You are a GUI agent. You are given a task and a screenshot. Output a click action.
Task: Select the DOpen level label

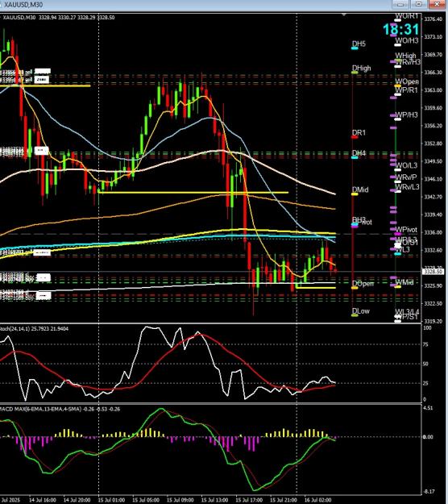point(363,284)
